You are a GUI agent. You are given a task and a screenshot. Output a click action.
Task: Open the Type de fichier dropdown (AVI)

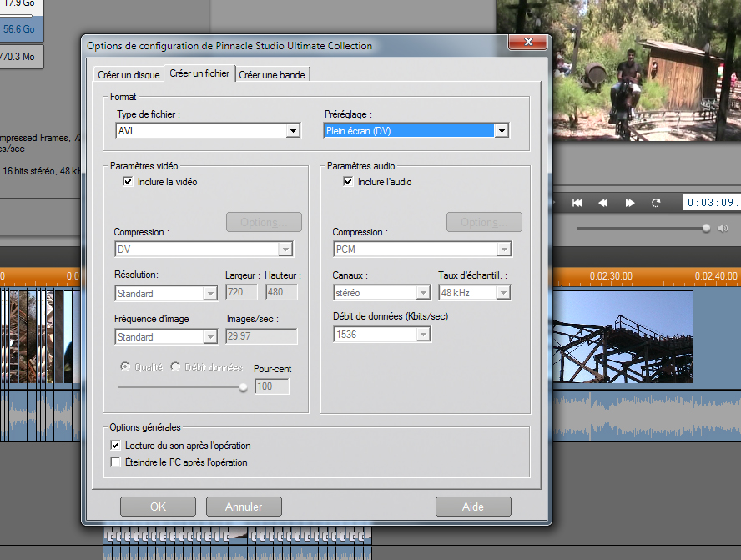pyautogui.click(x=208, y=131)
